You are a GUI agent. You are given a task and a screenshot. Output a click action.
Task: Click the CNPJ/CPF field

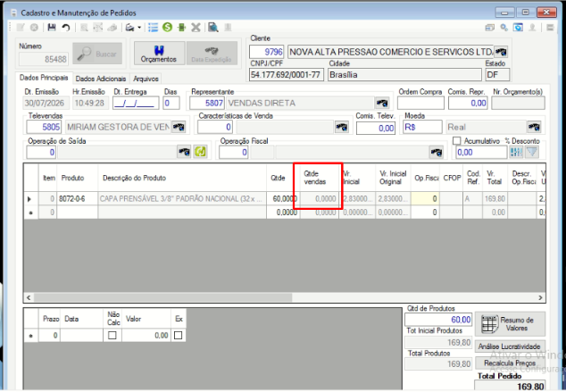(287, 75)
